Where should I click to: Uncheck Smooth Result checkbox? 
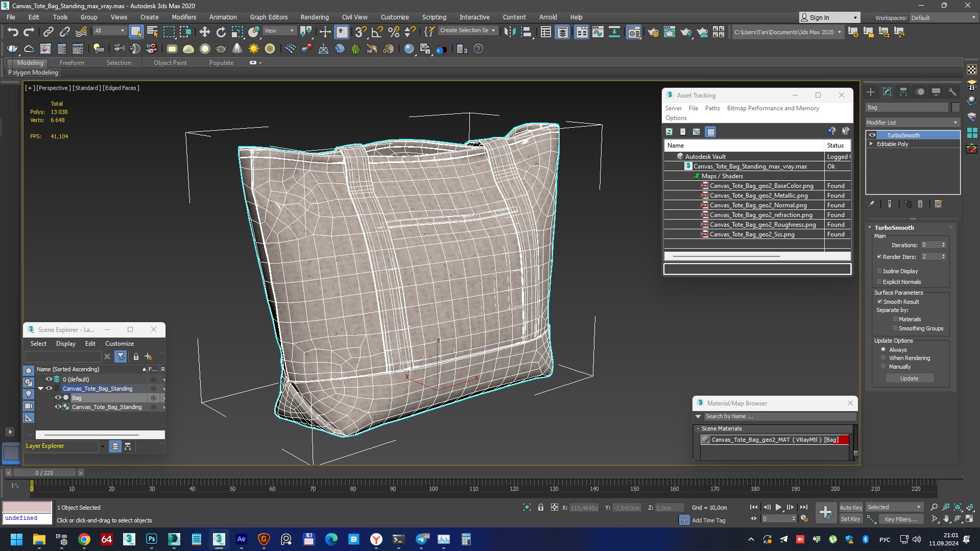(879, 302)
